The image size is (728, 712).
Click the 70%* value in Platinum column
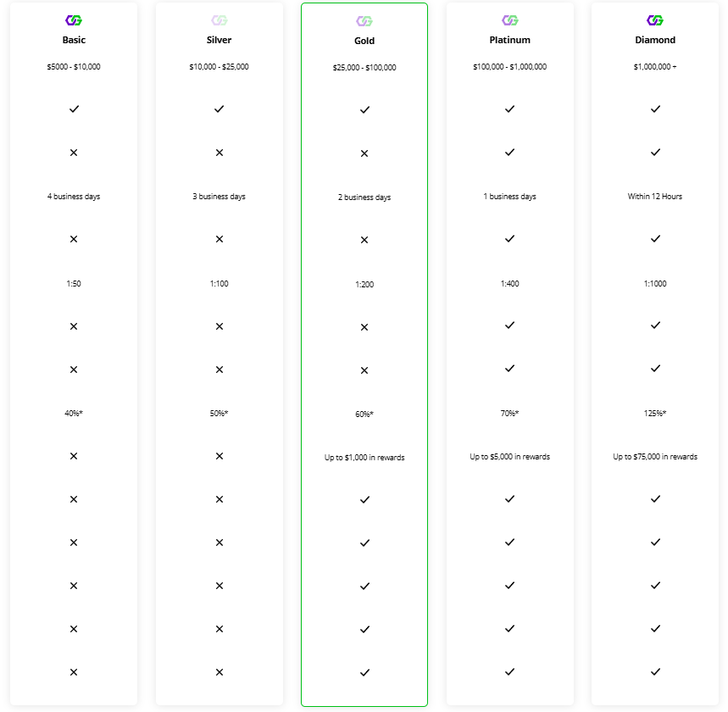(x=510, y=413)
